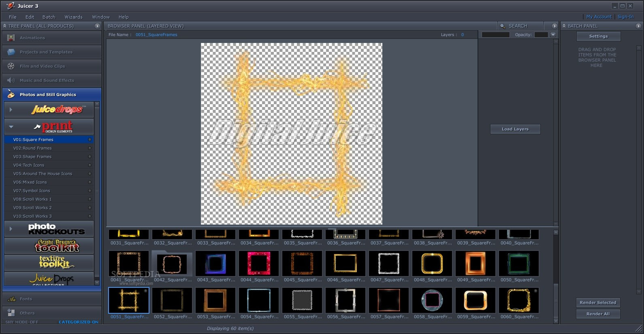Open the File menu
This screenshot has width=644, height=334.
[x=13, y=17]
